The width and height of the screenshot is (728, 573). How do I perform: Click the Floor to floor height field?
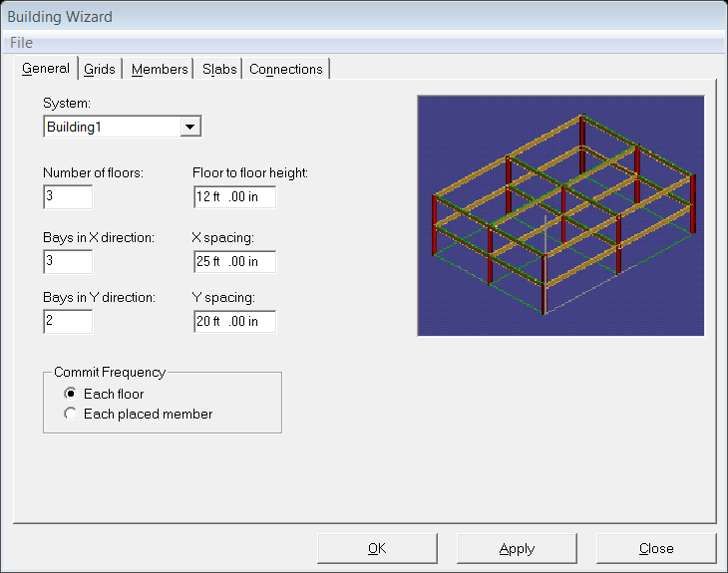235,196
